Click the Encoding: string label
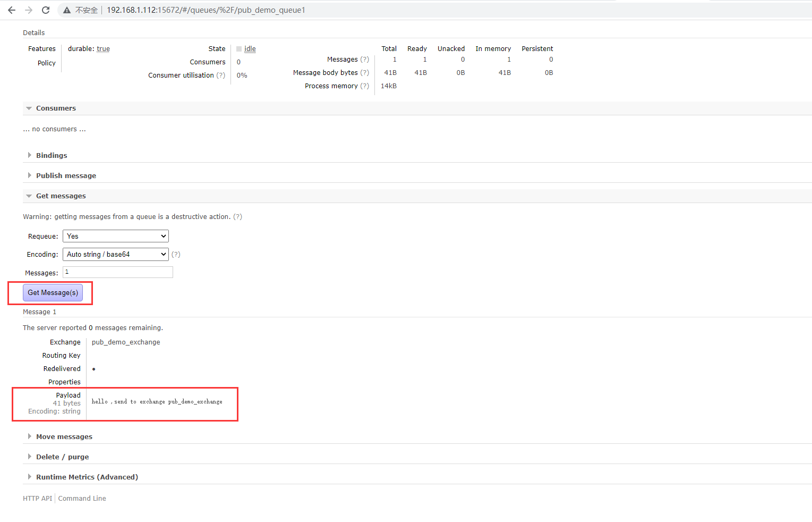 55,411
